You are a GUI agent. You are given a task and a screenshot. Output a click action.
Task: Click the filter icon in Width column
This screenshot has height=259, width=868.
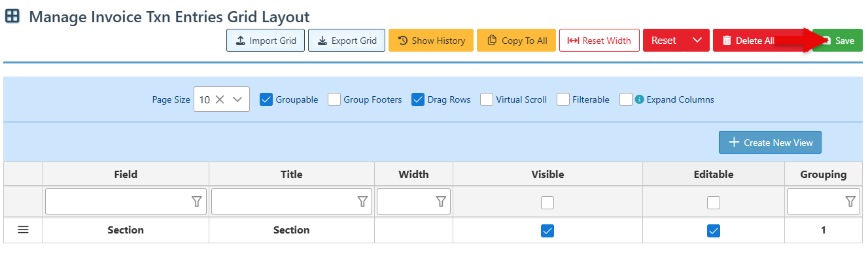click(441, 201)
